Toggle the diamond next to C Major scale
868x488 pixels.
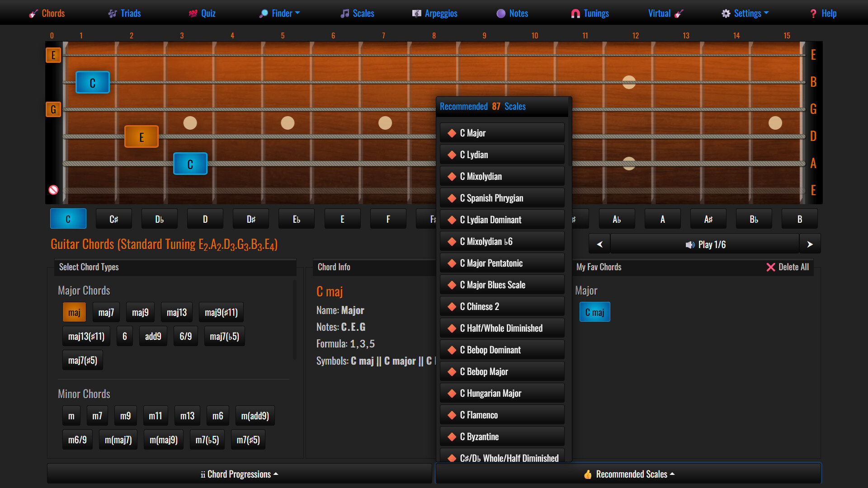(452, 132)
